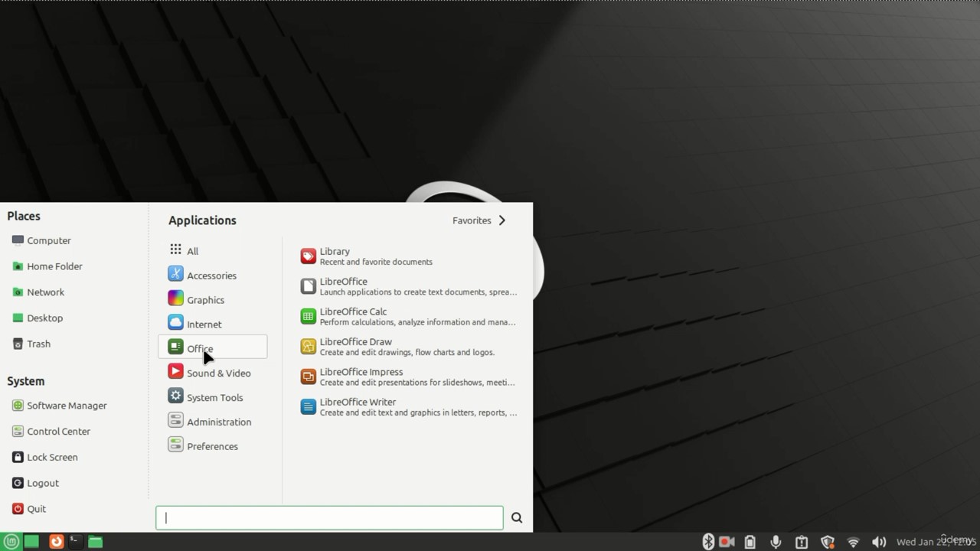
Task: Open Bluetooth tray icon
Action: pyautogui.click(x=708, y=542)
